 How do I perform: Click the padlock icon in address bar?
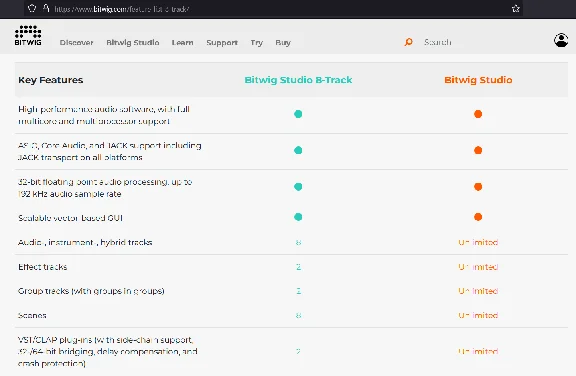tap(46, 8)
